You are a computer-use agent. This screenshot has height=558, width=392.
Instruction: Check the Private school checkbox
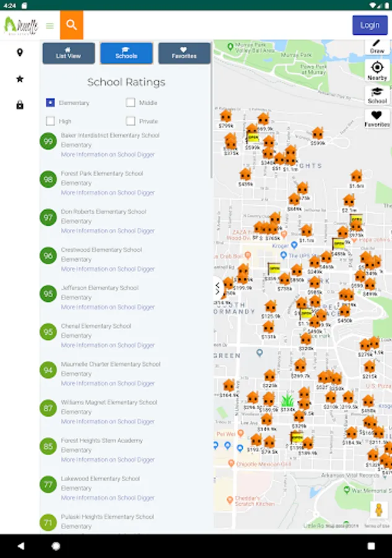(x=131, y=121)
